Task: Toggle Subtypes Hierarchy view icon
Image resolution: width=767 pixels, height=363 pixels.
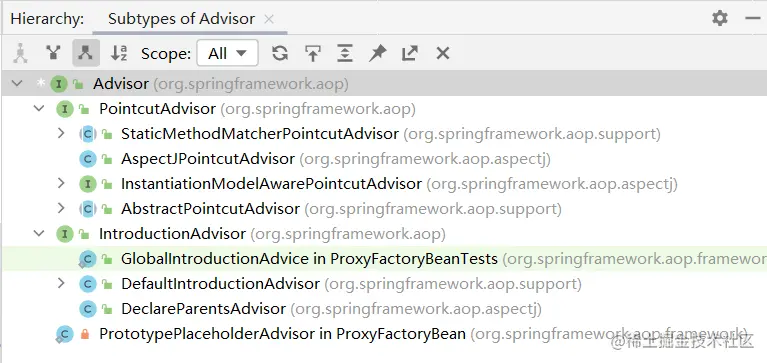Action: [x=86, y=53]
